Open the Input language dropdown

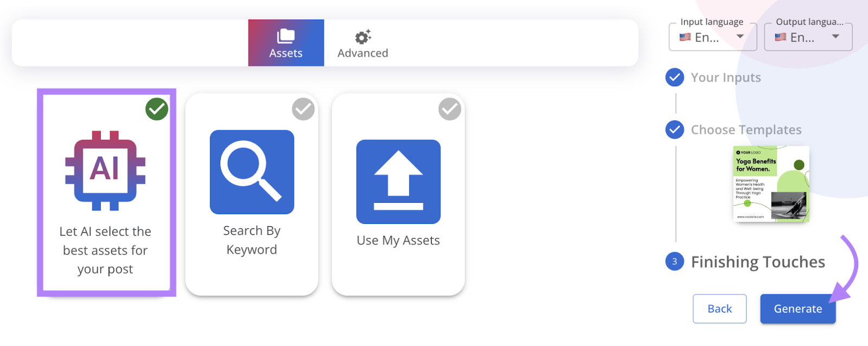tap(713, 37)
